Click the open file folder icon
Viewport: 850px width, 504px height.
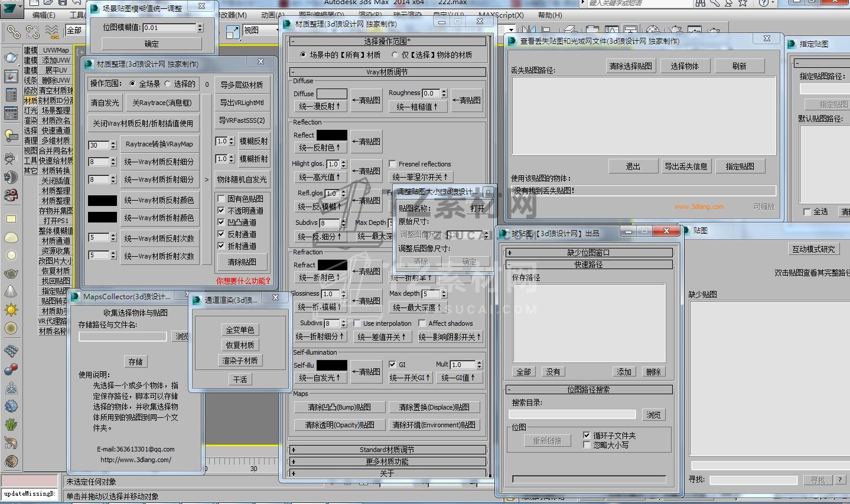pos(50,2)
